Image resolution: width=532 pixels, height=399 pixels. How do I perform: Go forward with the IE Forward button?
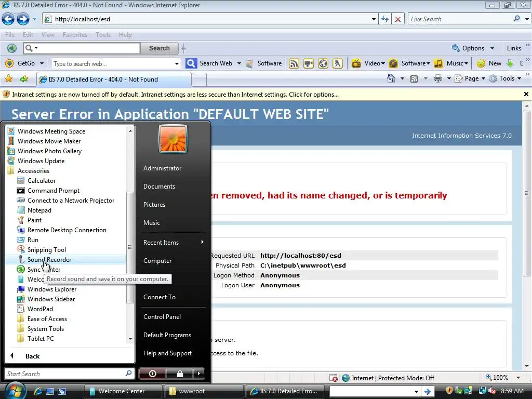coord(23,19)
